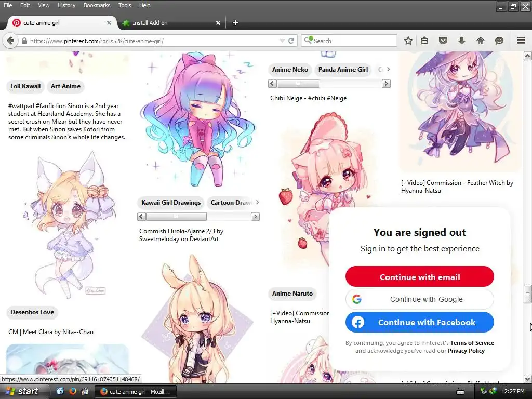Click the chat smiley toolbar icon
The image size is (532, 399).
499,41
